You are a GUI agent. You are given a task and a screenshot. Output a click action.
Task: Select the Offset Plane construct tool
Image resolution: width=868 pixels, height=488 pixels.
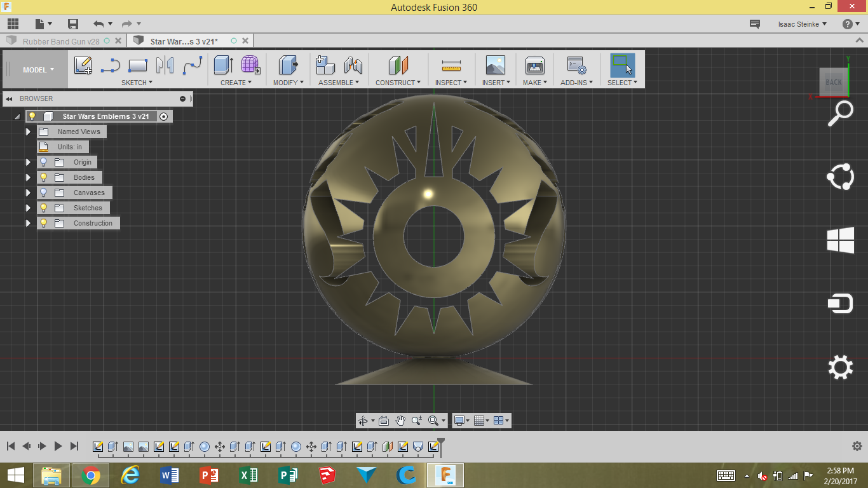(398, 65)
